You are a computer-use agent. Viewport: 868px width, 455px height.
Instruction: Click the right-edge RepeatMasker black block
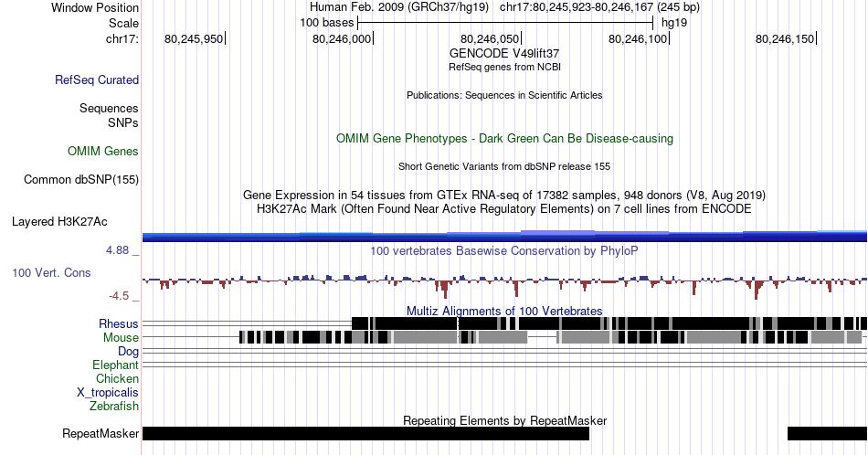pos(827,433)
